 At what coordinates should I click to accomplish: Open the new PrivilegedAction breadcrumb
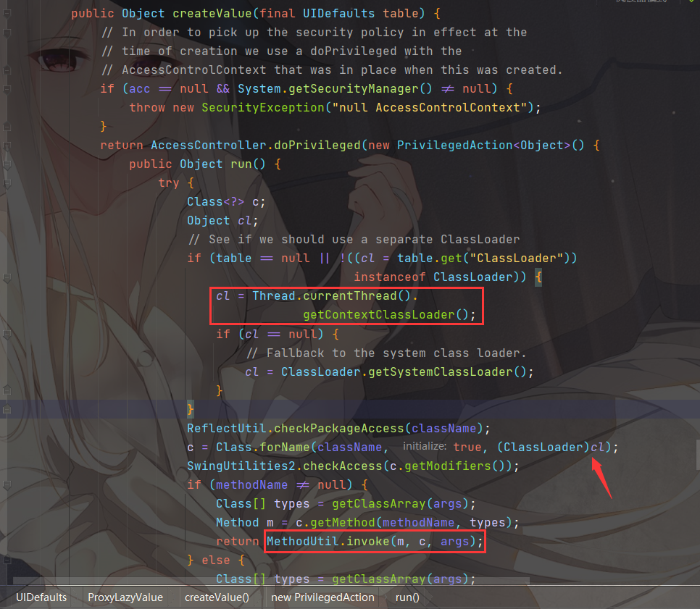[322, 597]
